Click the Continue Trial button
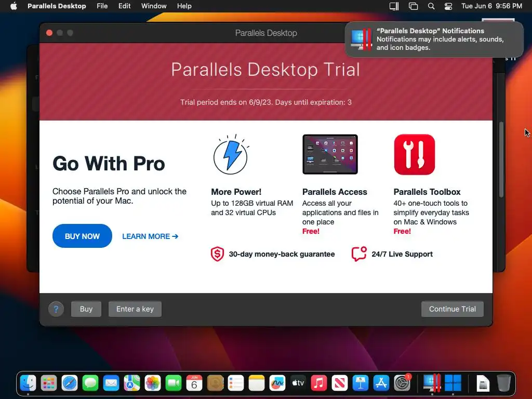The height and width of the screenshot is (399, 532). tap(453, 309)
